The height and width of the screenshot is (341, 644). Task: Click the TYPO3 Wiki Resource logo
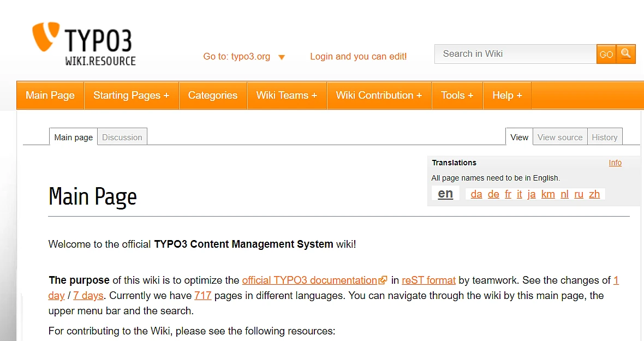pyautogui.click(x=84, y=45)
